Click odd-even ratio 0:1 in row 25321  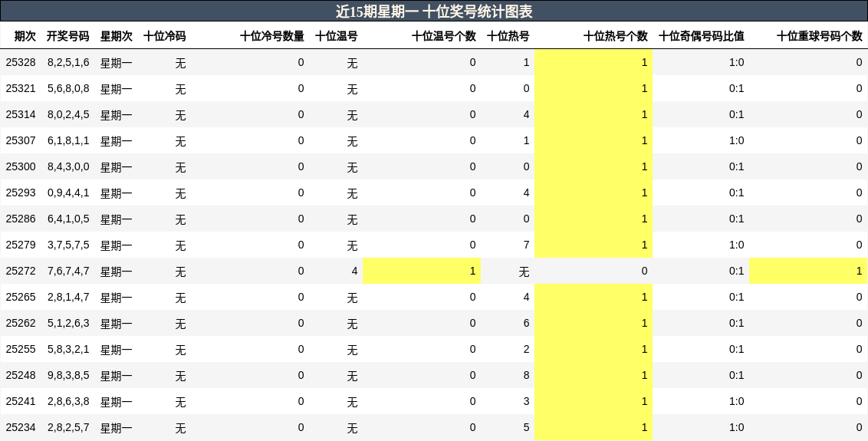tap(736, 89)
